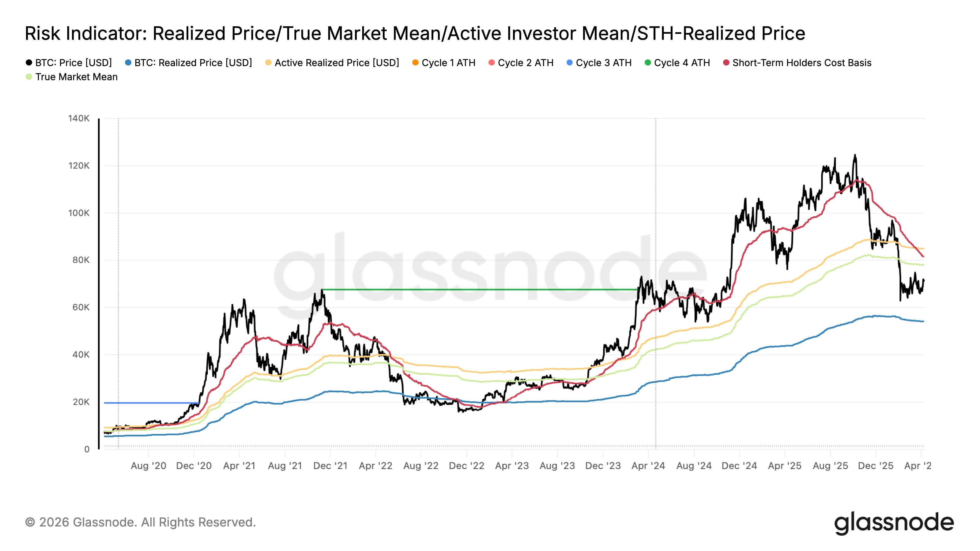Click the 140K y-axis label
The width and height of the screenshot is (980, 551).
point(79,118)
